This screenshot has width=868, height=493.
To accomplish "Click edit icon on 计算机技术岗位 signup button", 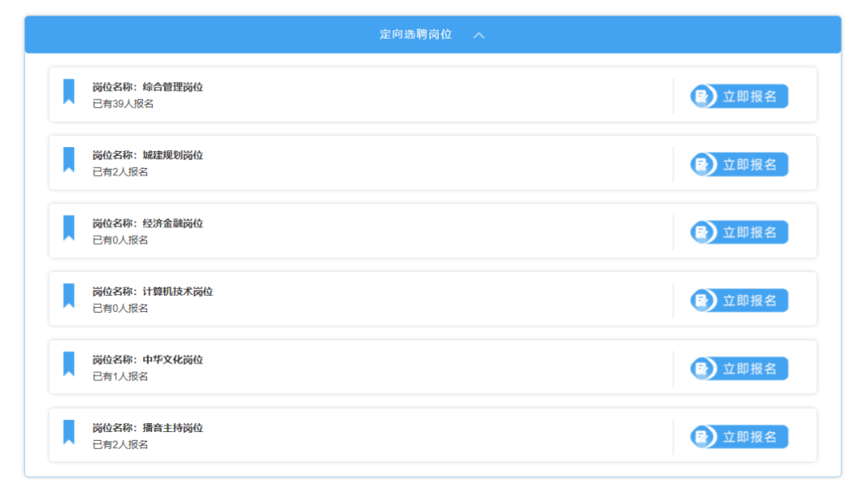I will tap(702, 301).
